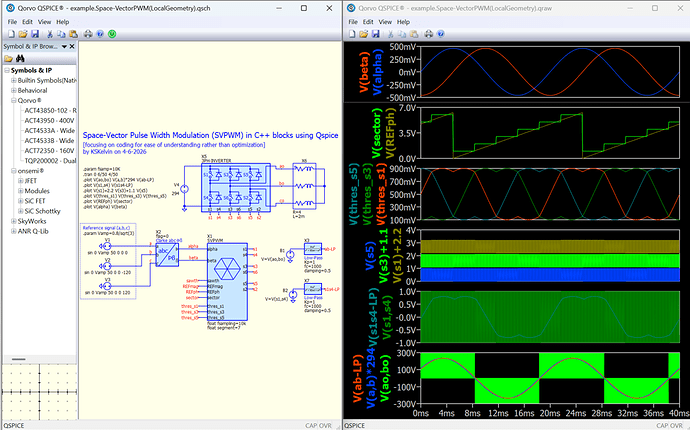Open a file in the schematic window
Image resolution: width=690 pixels, height=430 pixels.
[23, 34]
